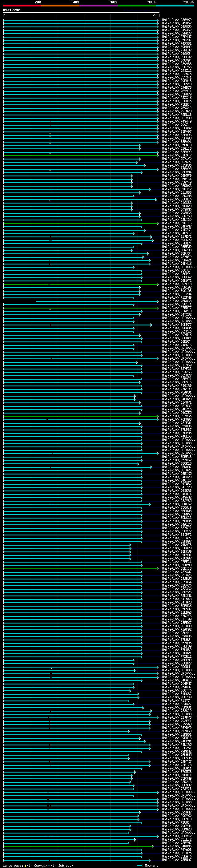The image size is (197, 868).
Task: Select hit label UniRef100_B0SGP0
Action: point(176,240)
